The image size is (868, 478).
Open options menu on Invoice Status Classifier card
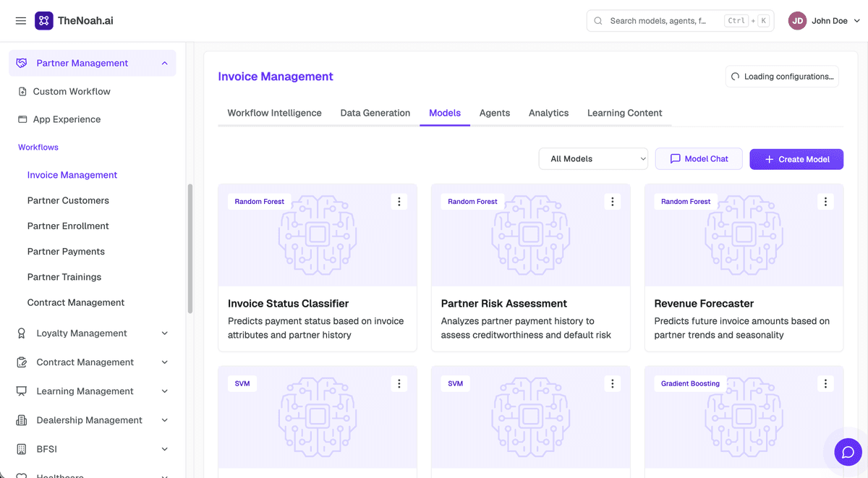pyautogui.click(x=399, y=202)
